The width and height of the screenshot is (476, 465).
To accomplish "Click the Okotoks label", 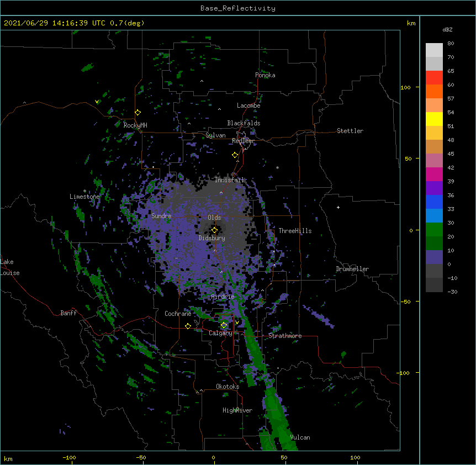I will coord(228,387).
